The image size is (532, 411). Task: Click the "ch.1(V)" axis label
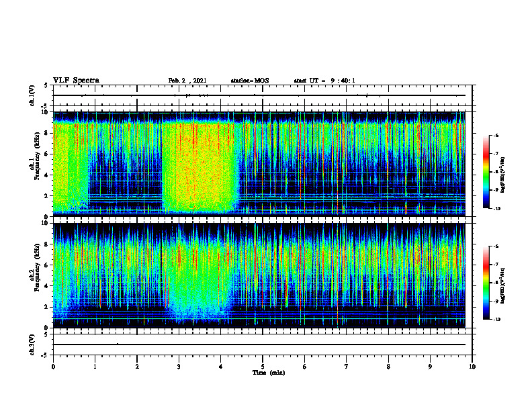point(32,95)
